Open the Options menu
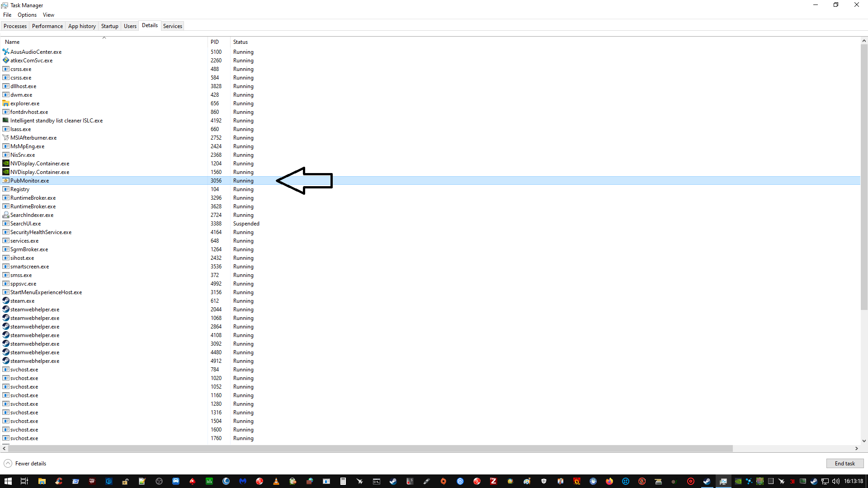Image resolution: width=868 pixels, height=488 pixels. point(27,15)
